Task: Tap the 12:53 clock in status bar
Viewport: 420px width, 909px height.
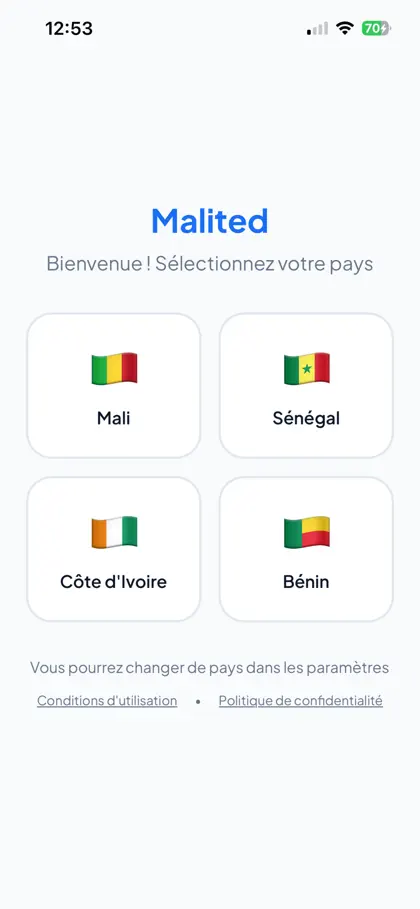Action: point(69,28)
